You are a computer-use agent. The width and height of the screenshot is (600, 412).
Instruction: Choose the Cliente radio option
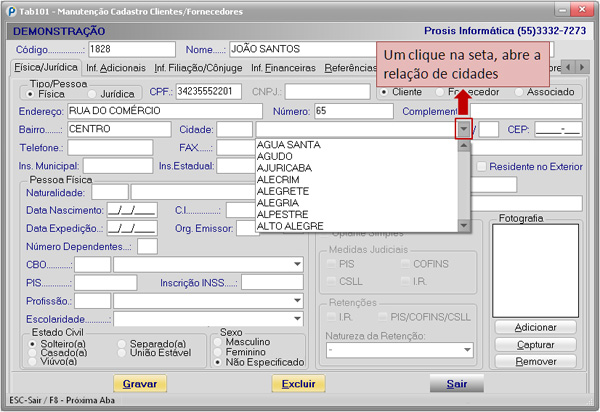[x=384, y=92]
